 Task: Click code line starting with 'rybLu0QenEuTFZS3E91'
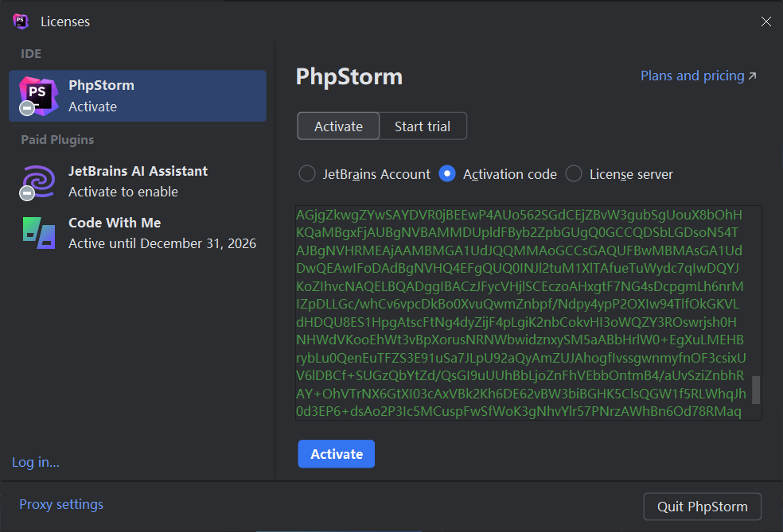(521, 358)
